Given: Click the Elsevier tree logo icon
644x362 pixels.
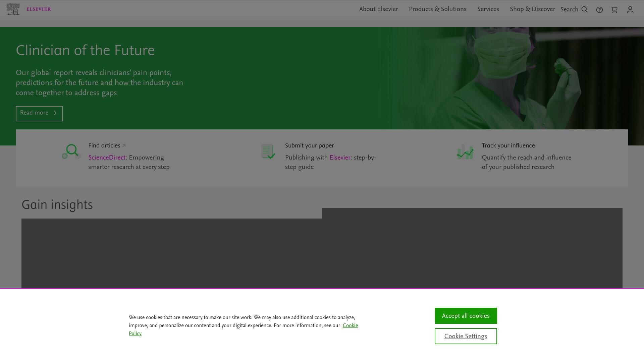Looking at the screenshot, I should [x=13, y=9].
